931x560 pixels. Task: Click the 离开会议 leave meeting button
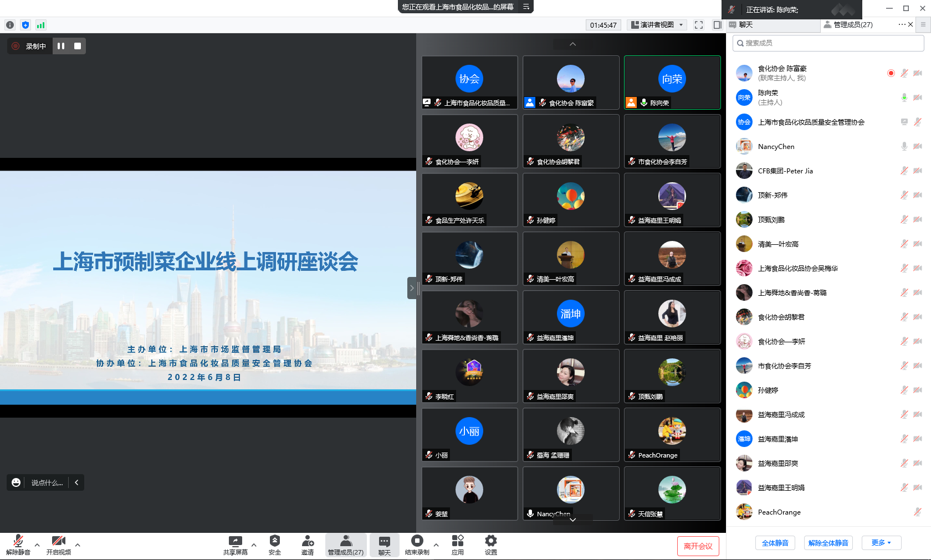pyautogui.click(x=698, y=546)
